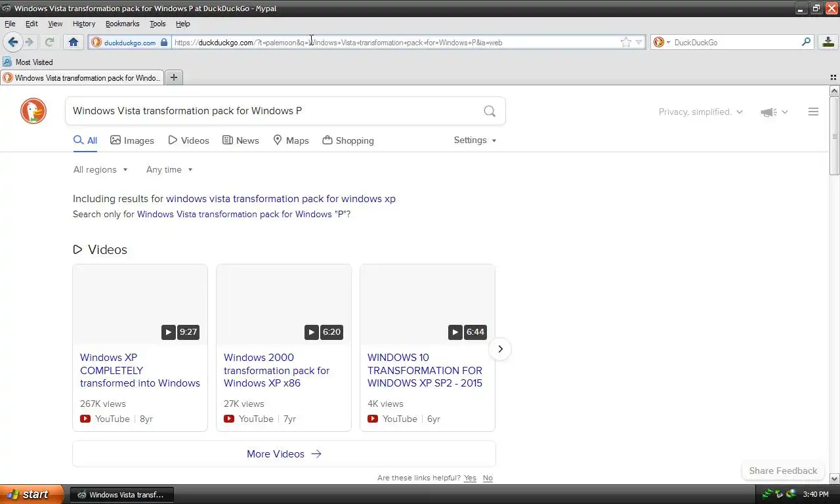Image resolution: width=840 pixels, height=504 pixels.
Task: Click the scrollbar down arrow
Action: [834, 479]
